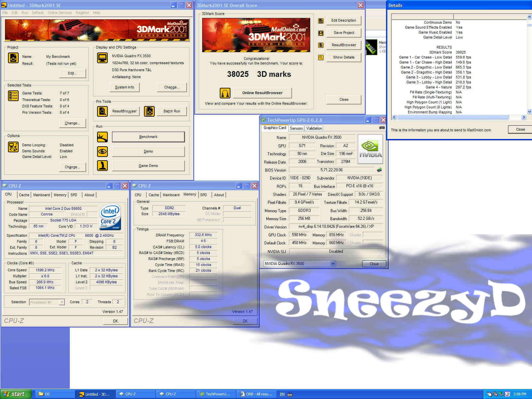Click the Options demo settings icon
The height and width of the screenshot is (399, 532).
tap(13, 147)
